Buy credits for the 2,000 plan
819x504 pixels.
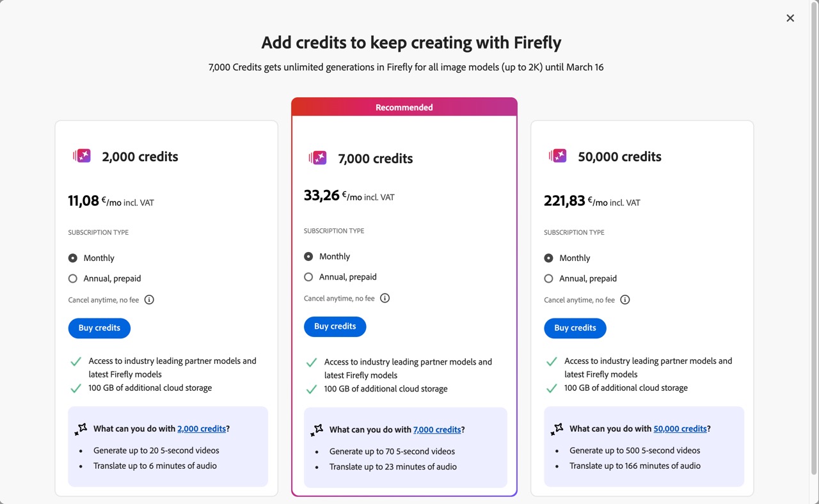pyautogui.click(x=99, y=328)
